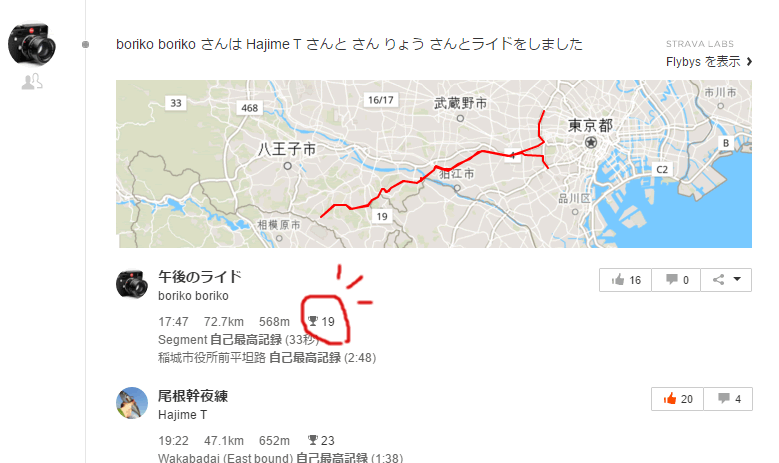Image resolution: width=779 pixels, height=463 pixels.
Task: Open the large camera profile avatar
Action: click(x=32, y=44)
